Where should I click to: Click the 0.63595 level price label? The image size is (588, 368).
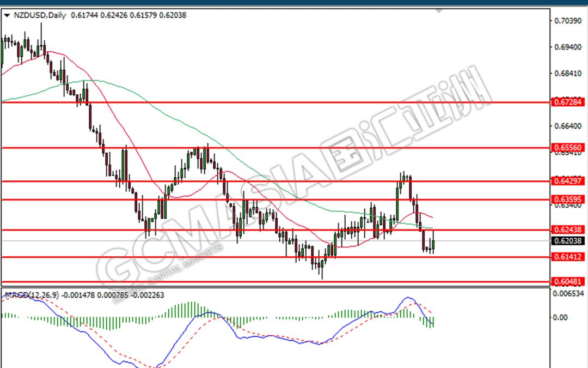point(568,200)
